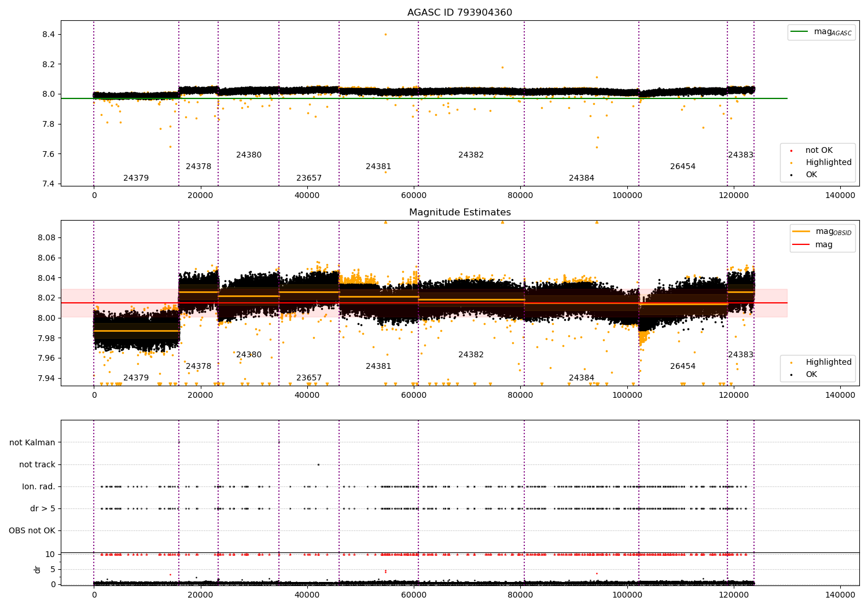Click 'Highlighted' legend entry in Magnitude Estimates plot
868x608 pixels.
click(829, 362)
